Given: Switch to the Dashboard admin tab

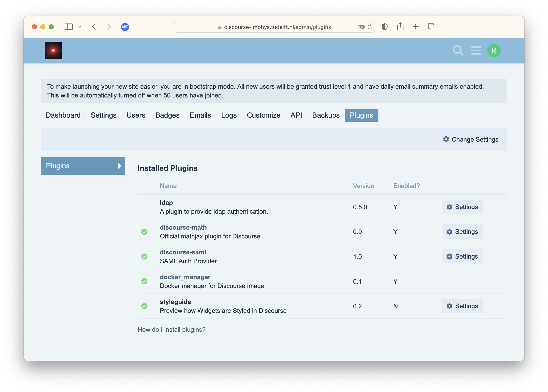Looking at the screenshot, I should pos(63,115).
